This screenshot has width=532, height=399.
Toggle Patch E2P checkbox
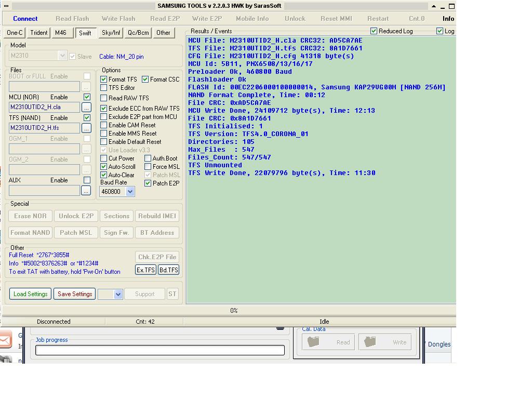[x=148, y=183]
